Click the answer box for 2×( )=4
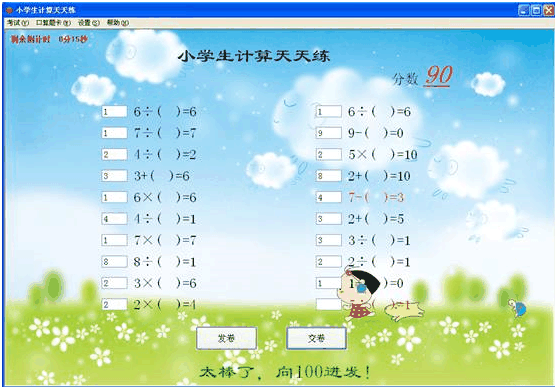 coord(114,305)
